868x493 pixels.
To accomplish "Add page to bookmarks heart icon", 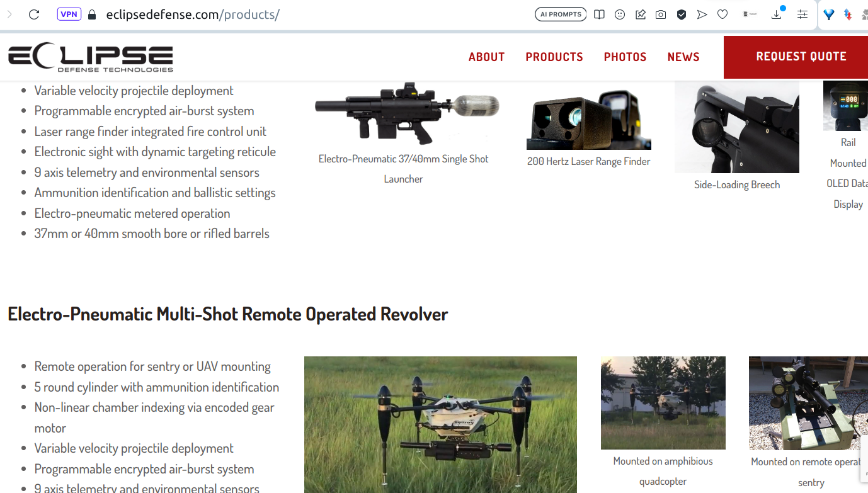I will click(x=722, y=14).
